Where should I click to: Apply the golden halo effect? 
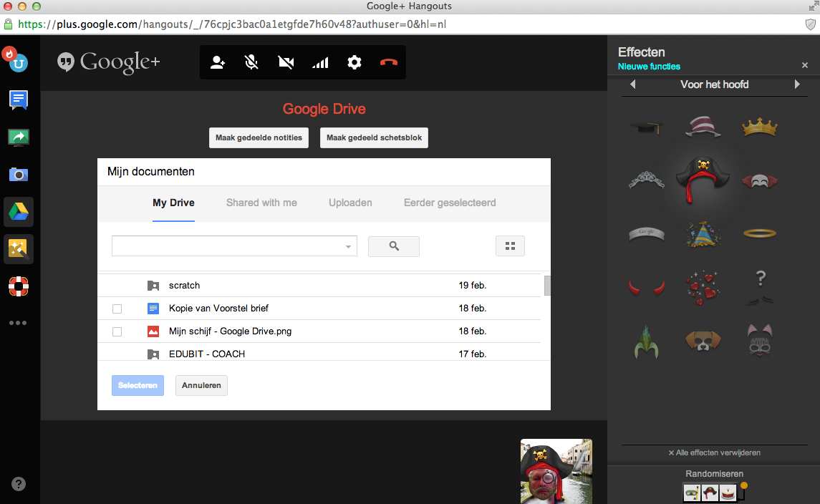759,233
